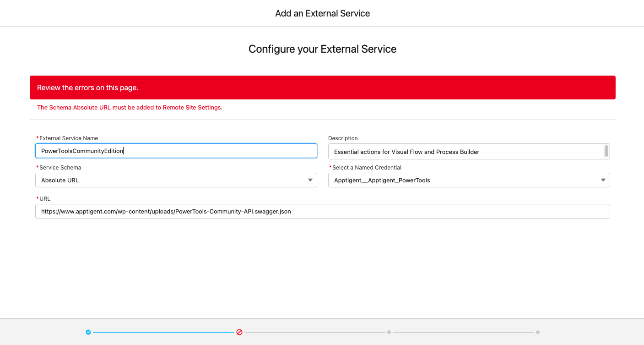Screen dimensions: 644x345
Task: Click the Service Schema label
Action: coord(60,167)
